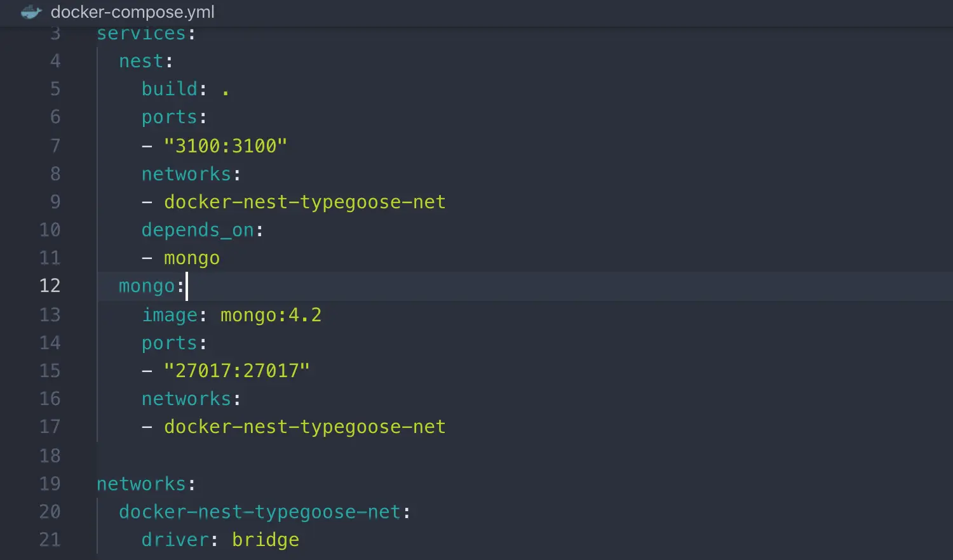Click "depends_on" key text
The height and width of the screenshot is (560, 953).
coord(198,230)
